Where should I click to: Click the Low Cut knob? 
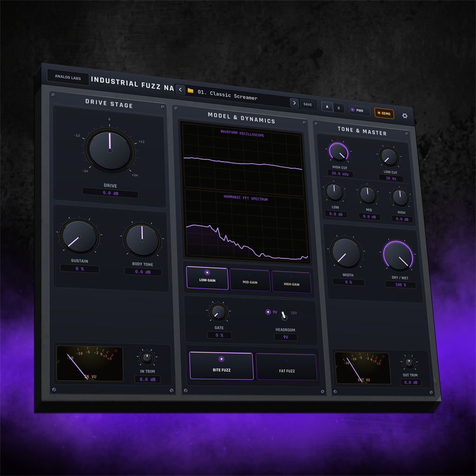[x=389, y=157]
